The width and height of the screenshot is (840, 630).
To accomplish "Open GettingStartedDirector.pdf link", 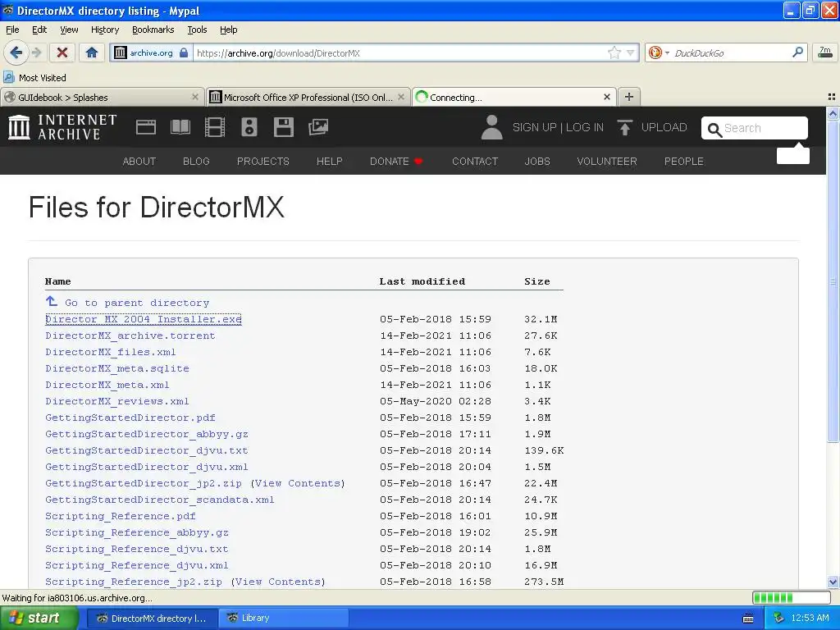I will click(130, 418).
